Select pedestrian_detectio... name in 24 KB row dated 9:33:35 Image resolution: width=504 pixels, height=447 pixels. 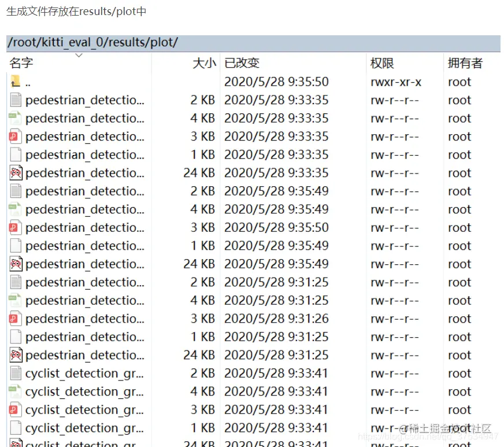(85, 173)
